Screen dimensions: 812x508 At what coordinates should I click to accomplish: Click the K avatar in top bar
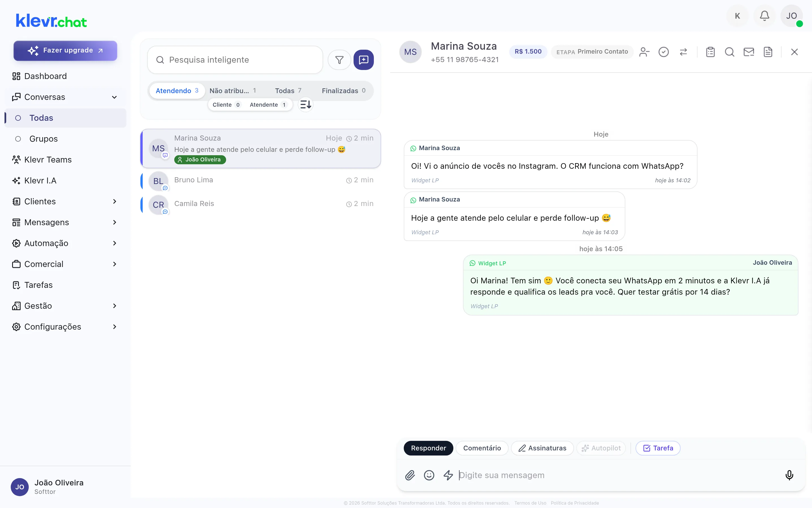pyautogui.click(x=737, y=16)
